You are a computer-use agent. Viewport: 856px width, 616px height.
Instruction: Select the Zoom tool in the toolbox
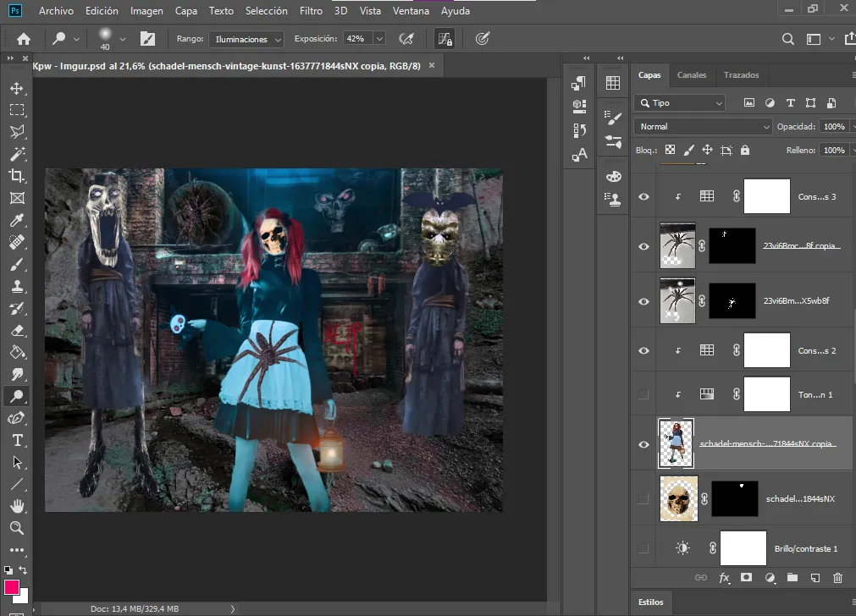pyautogui.click(x=17, y=528)
